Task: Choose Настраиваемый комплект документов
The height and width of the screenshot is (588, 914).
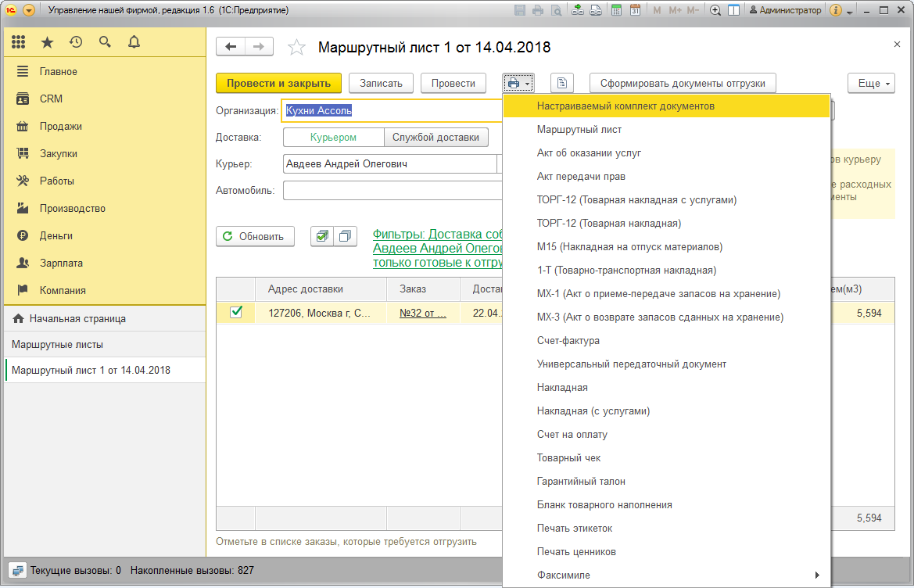Action: click(666, 106)
